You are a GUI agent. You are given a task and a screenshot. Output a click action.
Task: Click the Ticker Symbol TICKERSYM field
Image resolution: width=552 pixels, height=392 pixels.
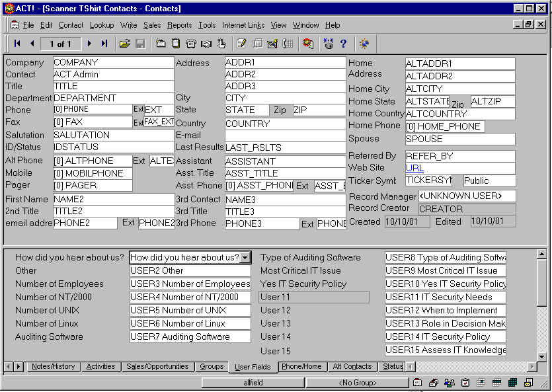click(428, 180)
